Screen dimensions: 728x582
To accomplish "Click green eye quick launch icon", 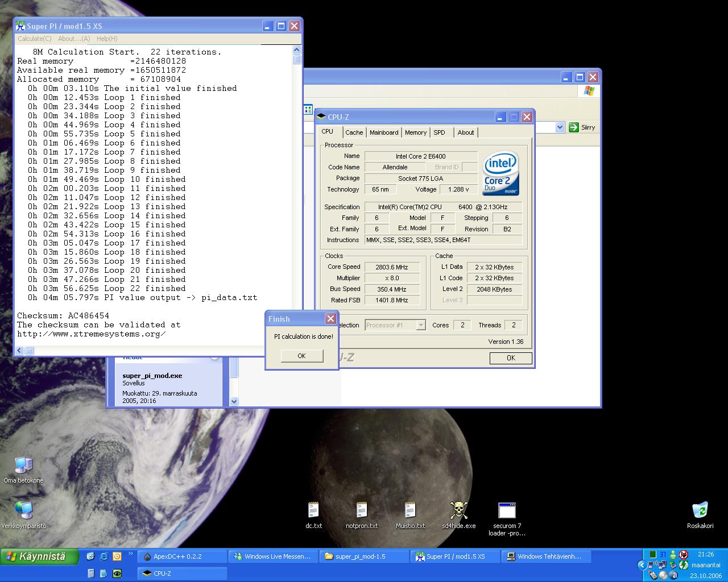I will [117, 573].
